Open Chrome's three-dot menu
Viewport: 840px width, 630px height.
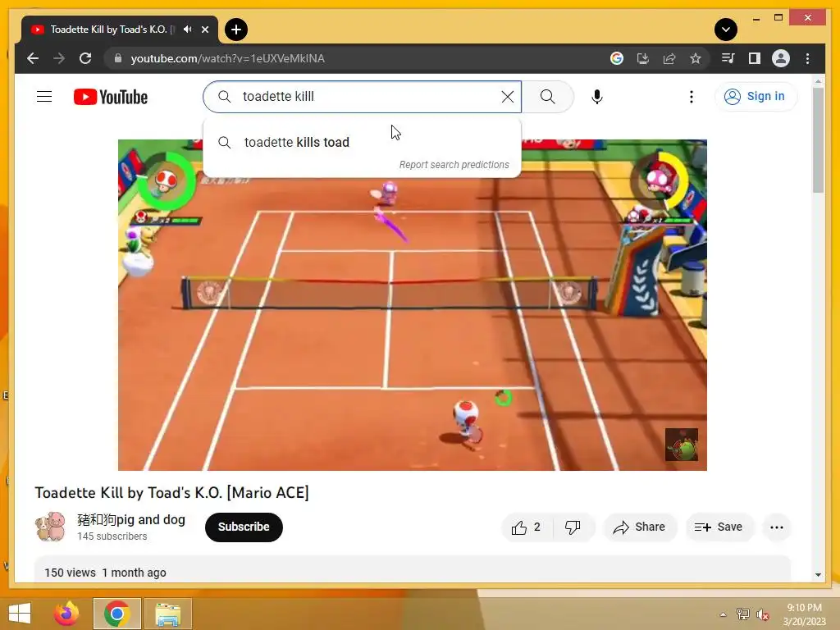point(807,58)
